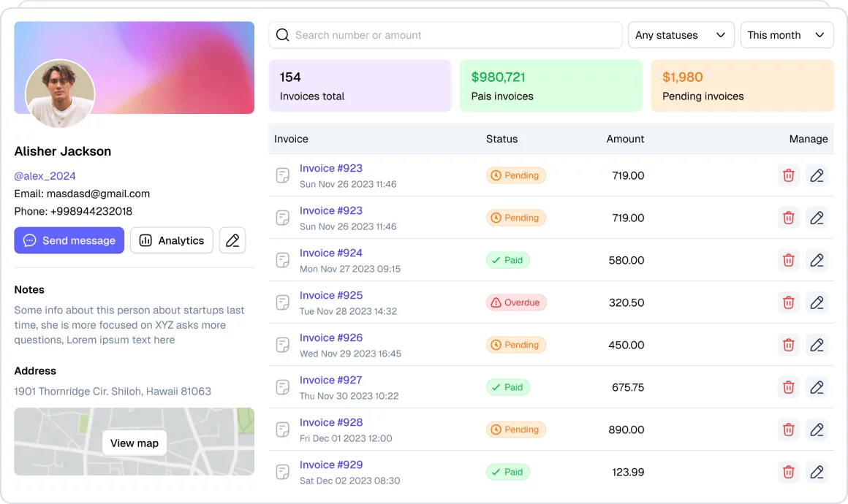Click profile edit pencil beside Analytics
848x504 pixels.
click(x=232, y=240)
